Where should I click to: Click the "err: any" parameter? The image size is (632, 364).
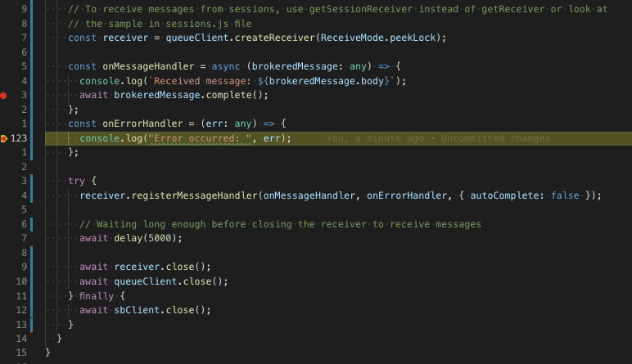pos(228,124)
